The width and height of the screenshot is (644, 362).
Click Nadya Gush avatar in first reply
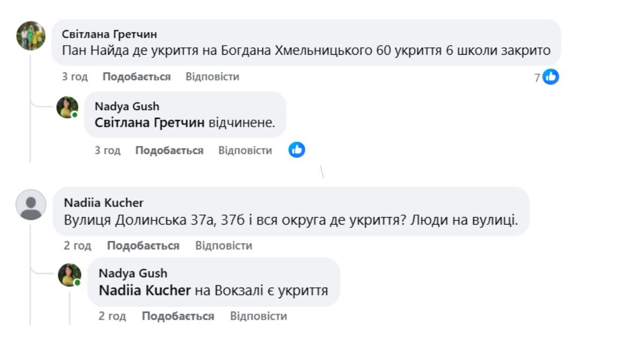pyautogui.click(x=67, y=107)
